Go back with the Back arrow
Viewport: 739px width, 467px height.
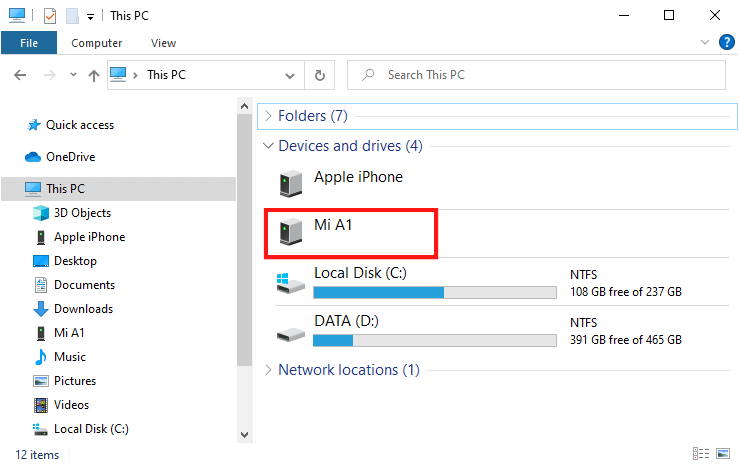click(20, 75)
